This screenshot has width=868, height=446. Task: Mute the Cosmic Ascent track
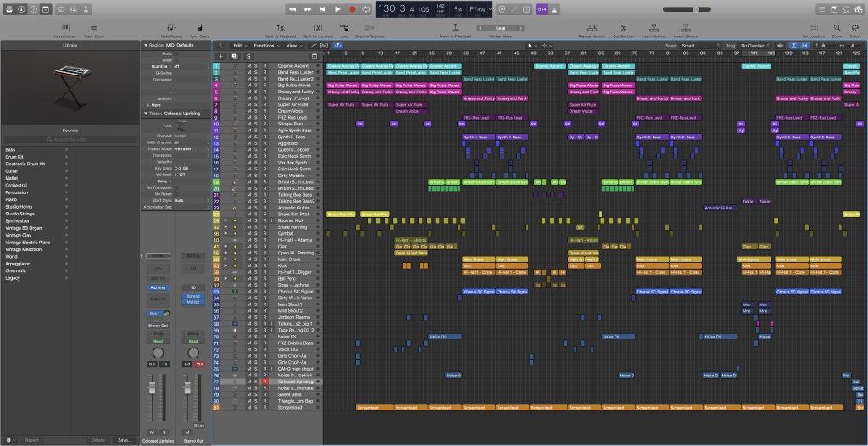[248, 66]
